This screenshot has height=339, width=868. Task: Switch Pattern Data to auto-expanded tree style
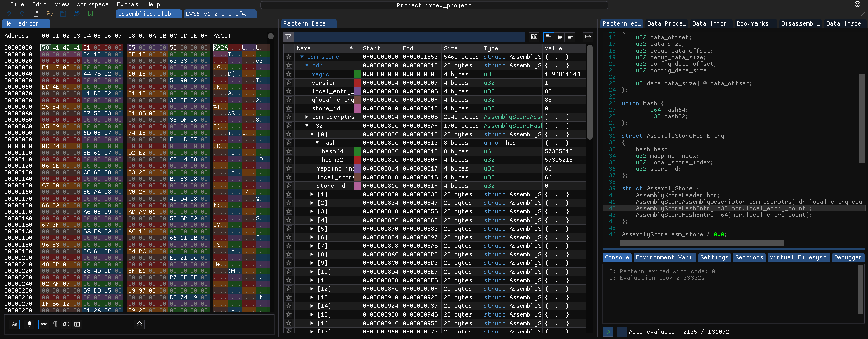[559, 37]
